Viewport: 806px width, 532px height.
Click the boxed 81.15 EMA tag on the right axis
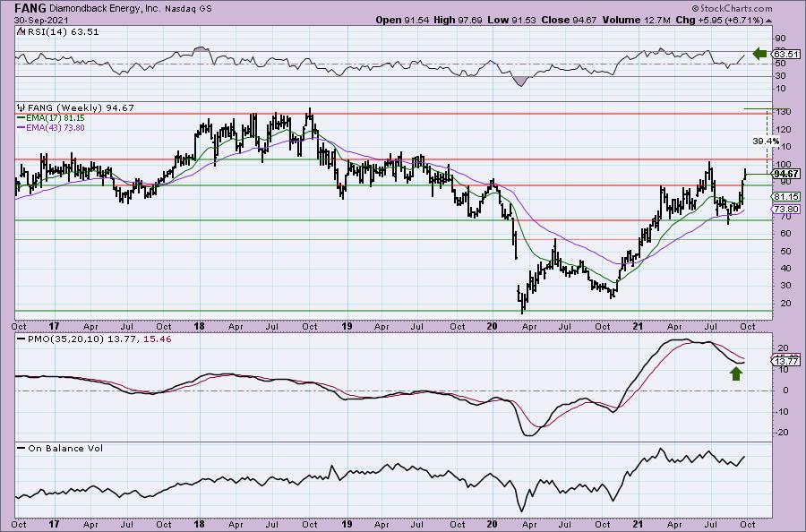tap(786, 197)
